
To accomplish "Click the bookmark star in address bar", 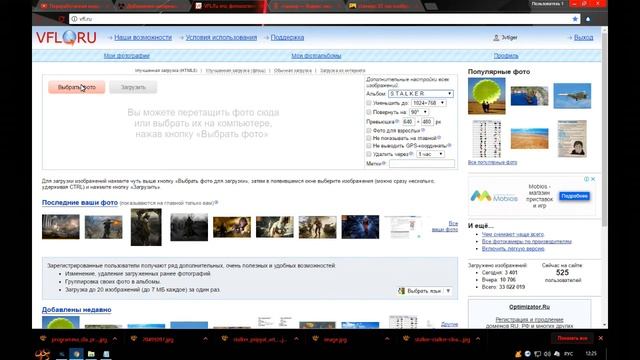I will pyautogui.click(x=575, y=19).
